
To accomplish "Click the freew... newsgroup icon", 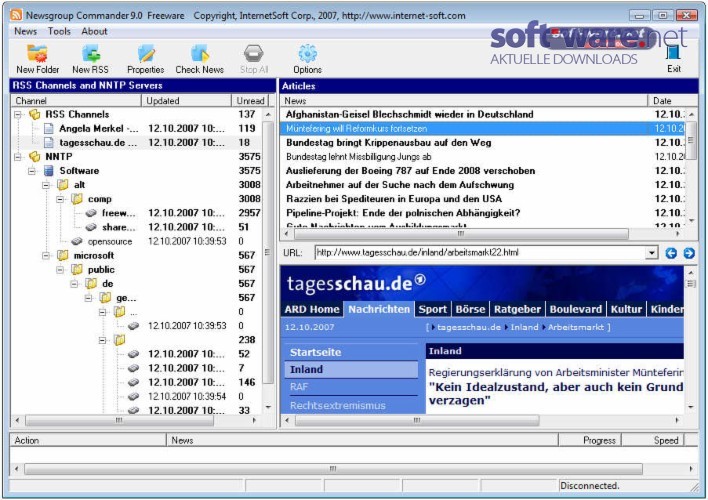I will click(91, 213).
